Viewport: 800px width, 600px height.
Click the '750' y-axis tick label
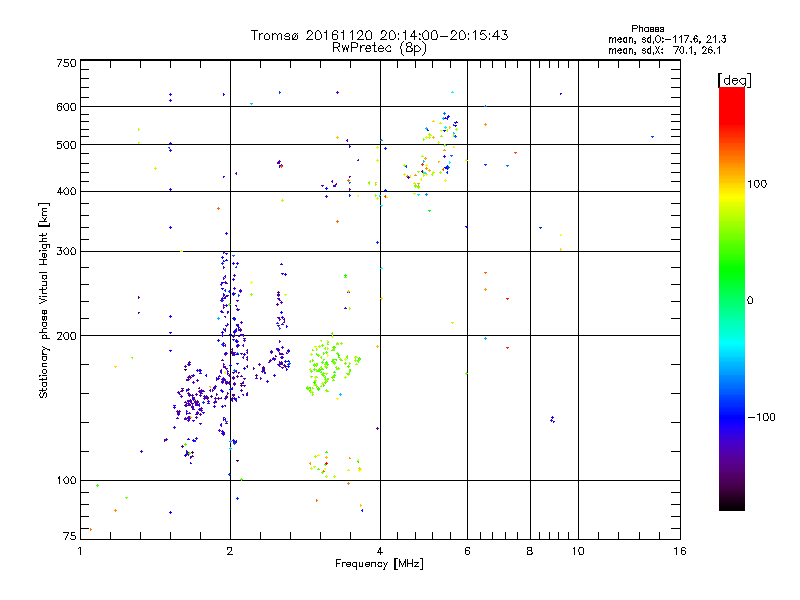coord(66,63)
